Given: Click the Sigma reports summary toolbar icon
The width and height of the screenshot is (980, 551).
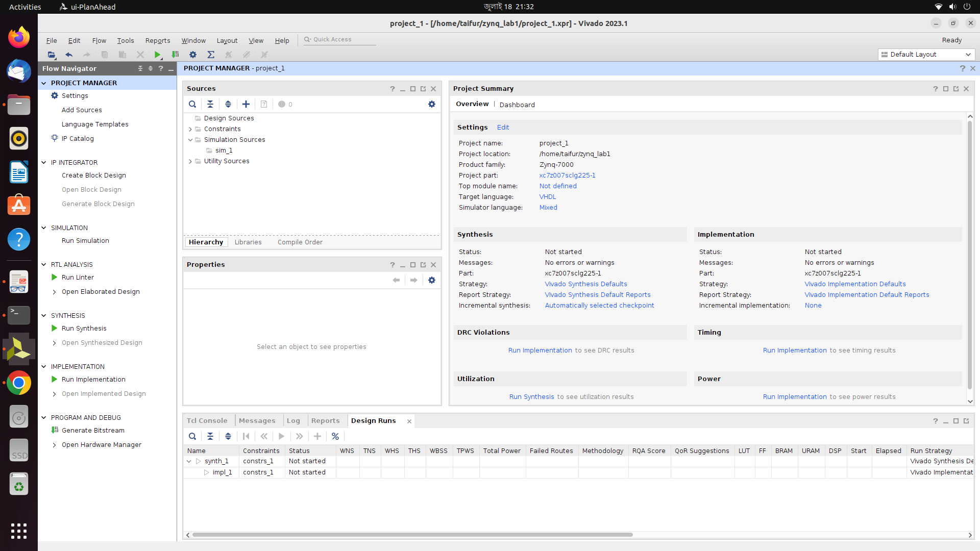Looking at the screenshot, I should tap(210, 55).
